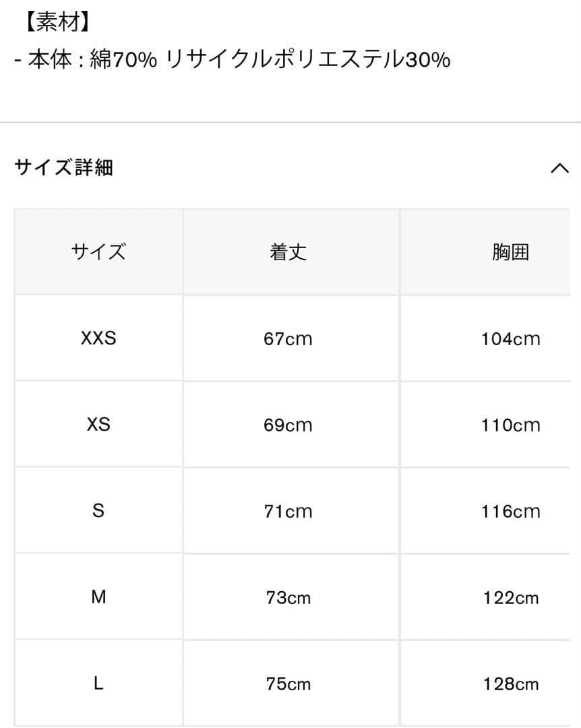Select the 胸囲 column header
The height and width of the screenshot is (728, 581).
pos(511,251)
